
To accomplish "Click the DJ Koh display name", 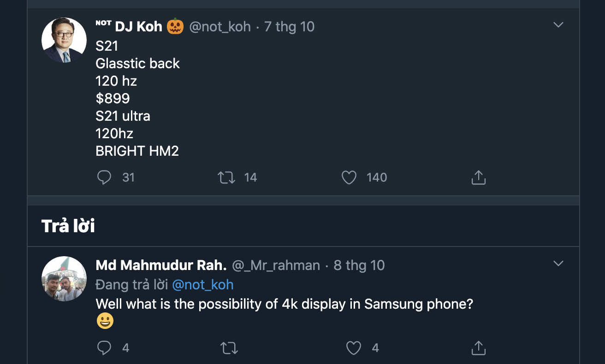I will point(138,27).
